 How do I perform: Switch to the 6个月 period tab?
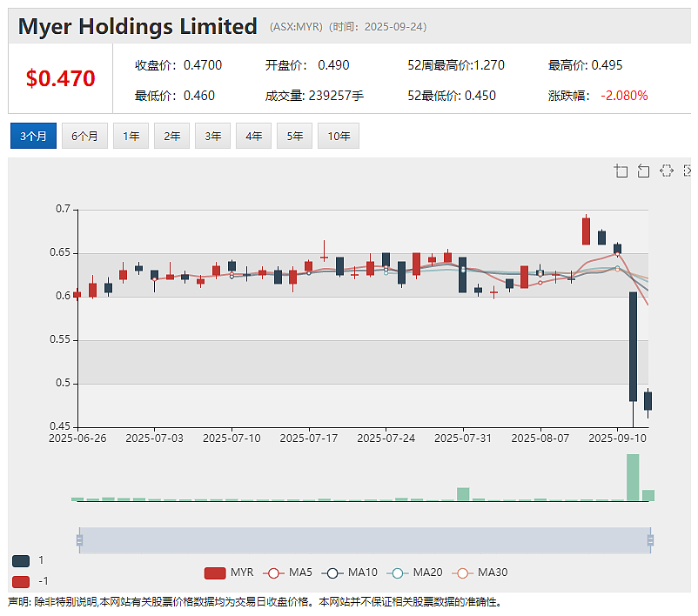[x=84, y=136]
